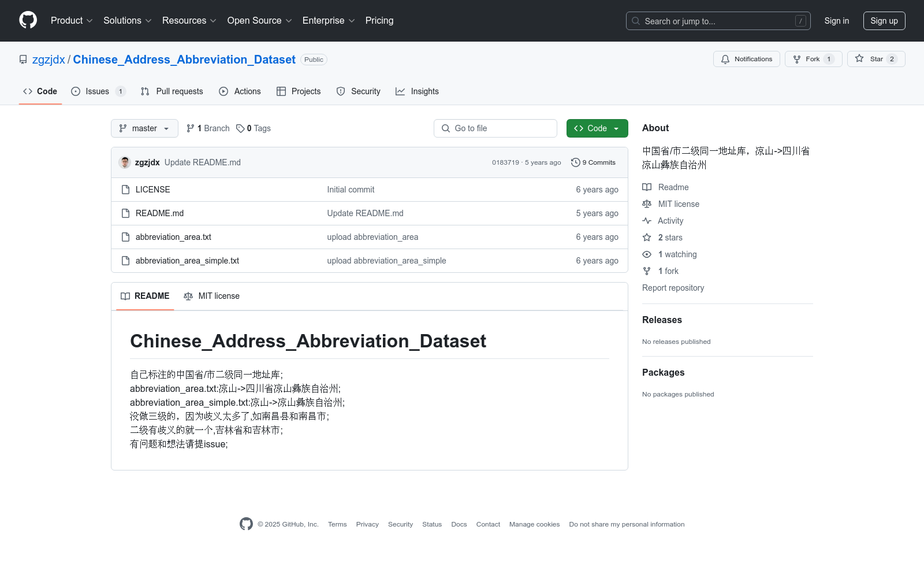Open abbreviation_area.txt file
The height and width of the screenshot is (578, 924).
click(173, 237)
